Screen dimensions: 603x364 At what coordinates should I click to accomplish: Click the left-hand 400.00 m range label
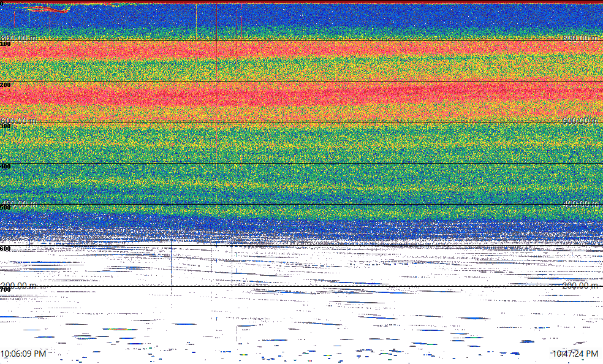point(18,203)
